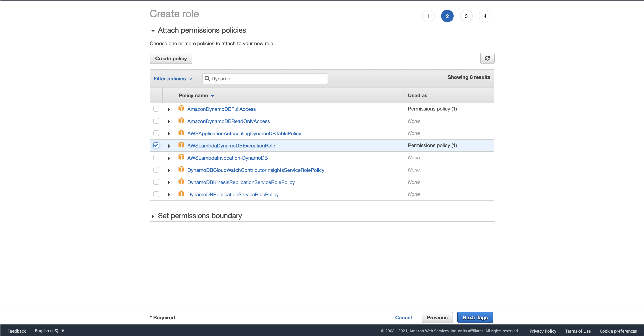Click the policy search field containing Dynamo

[265, 78]
